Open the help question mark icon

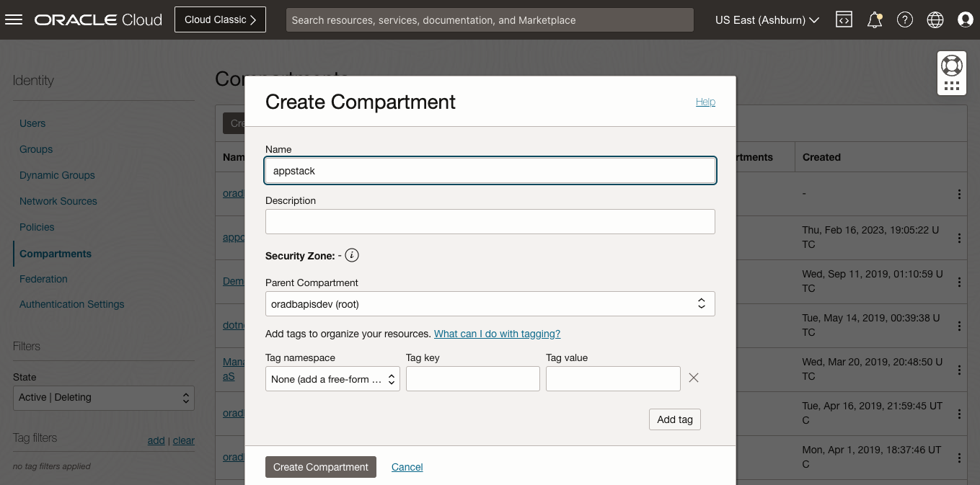pos(905,20)
